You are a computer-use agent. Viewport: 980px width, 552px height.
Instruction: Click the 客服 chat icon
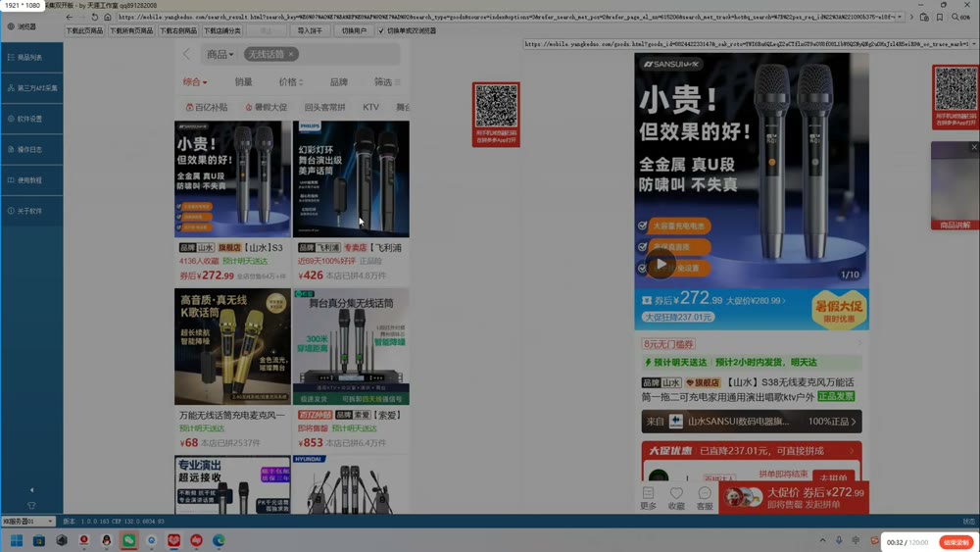coord(705,498)
